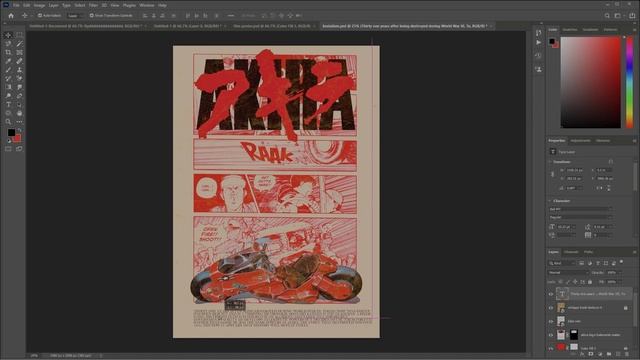Toggle layer filtering on or off
Image resolution: width=640 pixels, height=360 pixels.
click(x=622, y=262)
